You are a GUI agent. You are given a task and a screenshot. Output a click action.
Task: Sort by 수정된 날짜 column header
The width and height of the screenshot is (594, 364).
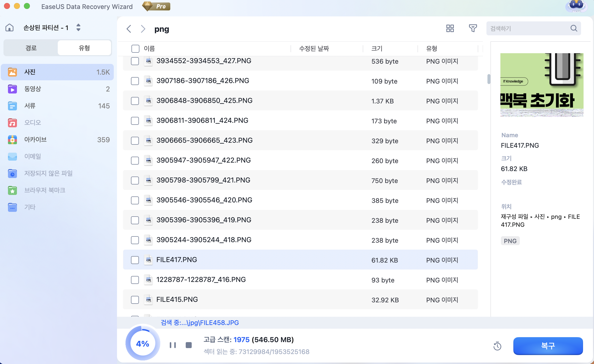coord(314,48)
